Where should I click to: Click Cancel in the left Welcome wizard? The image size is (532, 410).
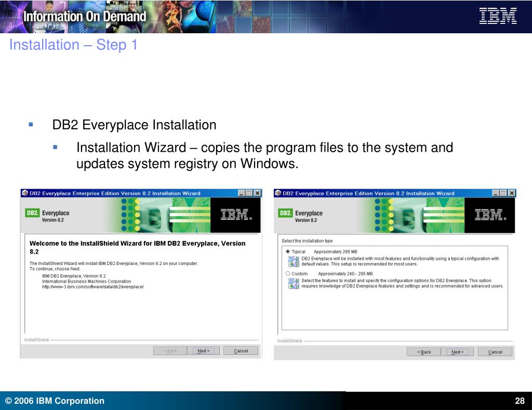click(241, 351)
